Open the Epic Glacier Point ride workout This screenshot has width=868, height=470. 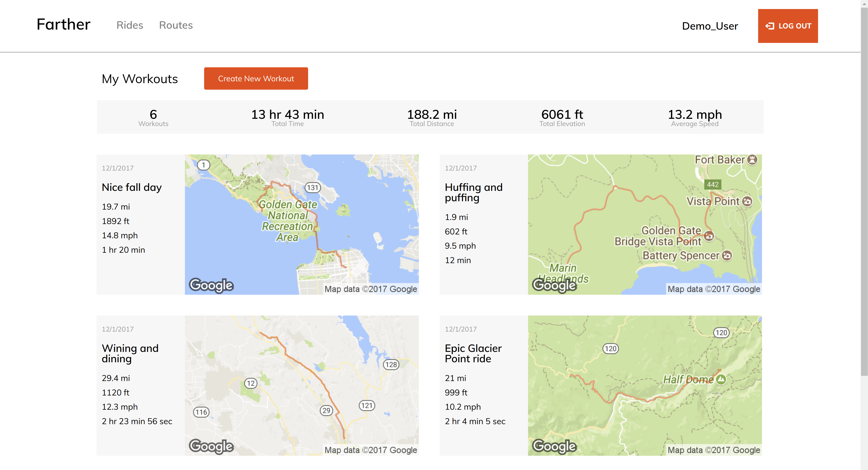point(473,353)
